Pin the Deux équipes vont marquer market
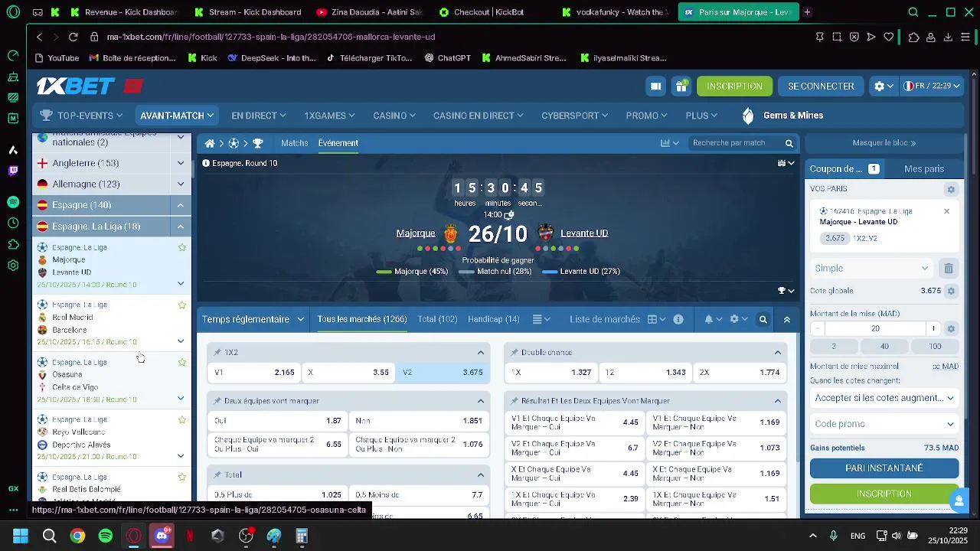Image resolution: width=980 pixels, height=551 pixels. tap(217, 401)
